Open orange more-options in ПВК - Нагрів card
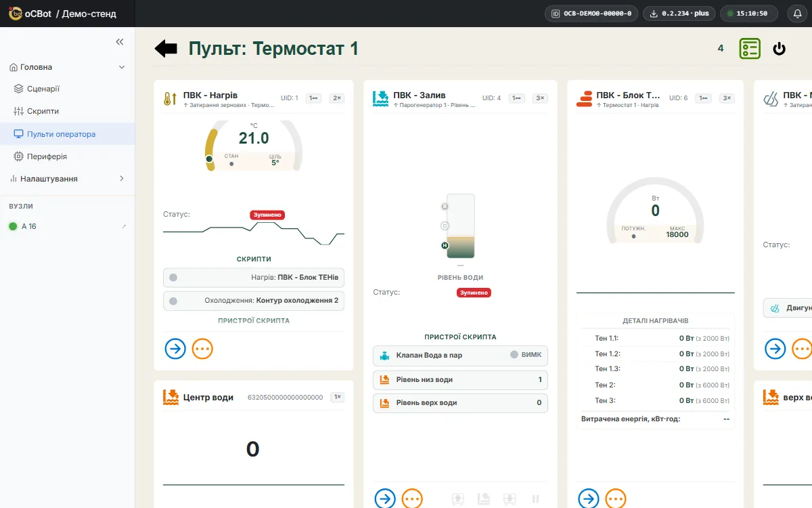The width and height of the screenshot is (812, 508). click(x=202, y=349)
